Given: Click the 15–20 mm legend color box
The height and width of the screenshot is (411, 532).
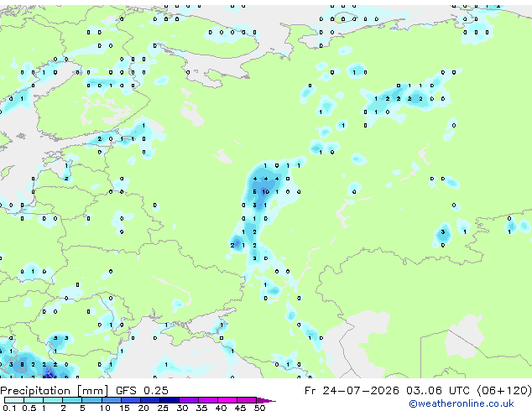Looking at the screenshot, I should point(130,400).
